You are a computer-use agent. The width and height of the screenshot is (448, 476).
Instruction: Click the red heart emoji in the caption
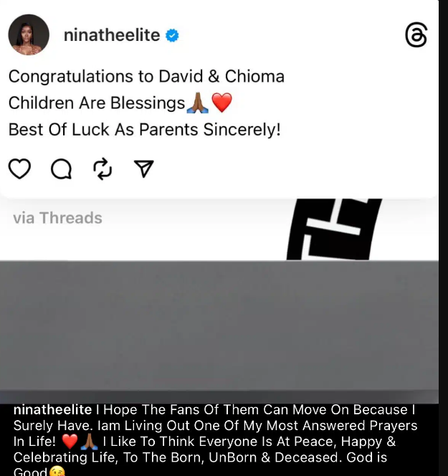pos(70,442)
